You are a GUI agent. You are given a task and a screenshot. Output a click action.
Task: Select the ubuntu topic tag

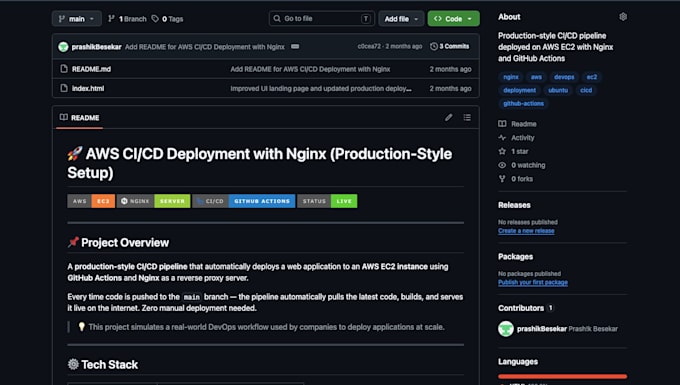point(558,90)
